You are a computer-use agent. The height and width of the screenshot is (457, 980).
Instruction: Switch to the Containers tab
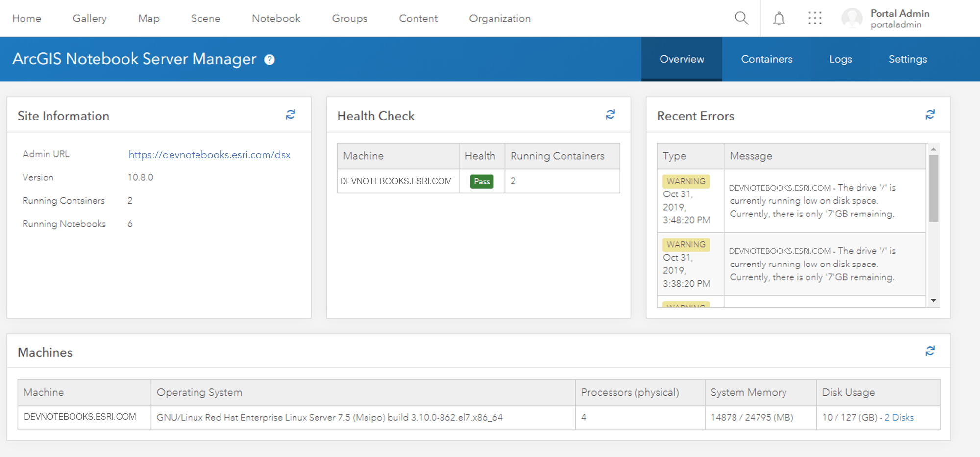(x=766, y=59)
